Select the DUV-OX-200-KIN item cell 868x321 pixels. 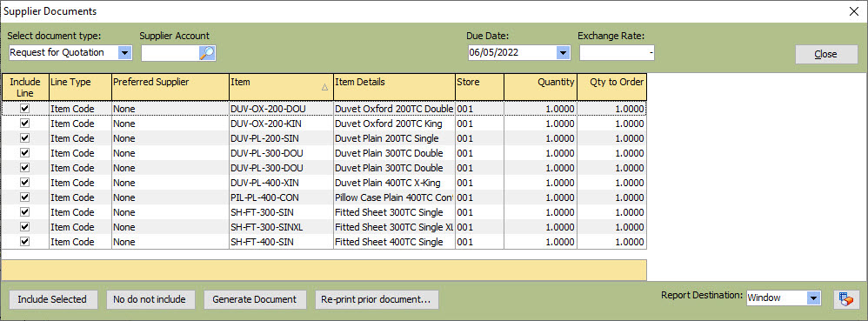[x=281, y=124]
